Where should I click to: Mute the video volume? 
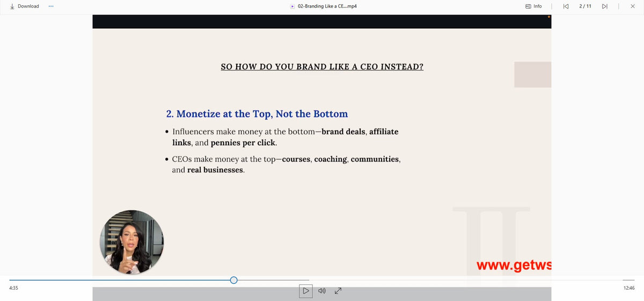322,291
